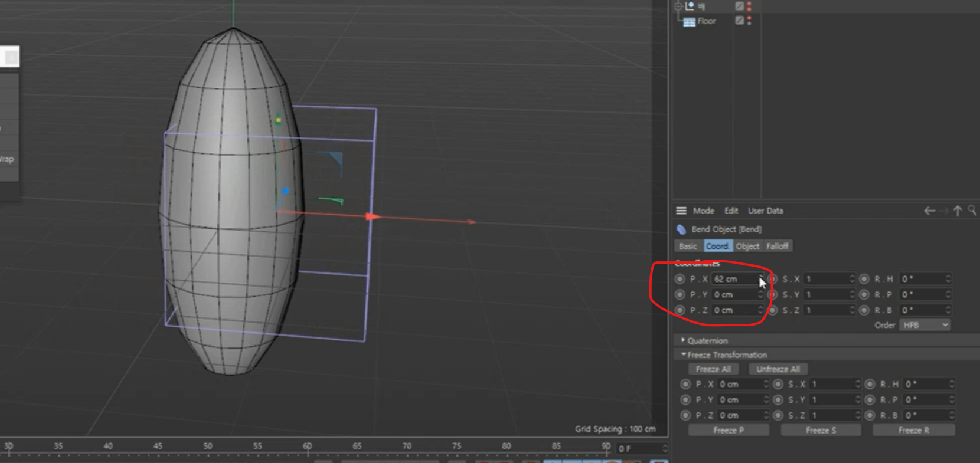Click the blue Z-axis handle in viewport
Viewport: 980px width, 463px height.
point(285,191)
